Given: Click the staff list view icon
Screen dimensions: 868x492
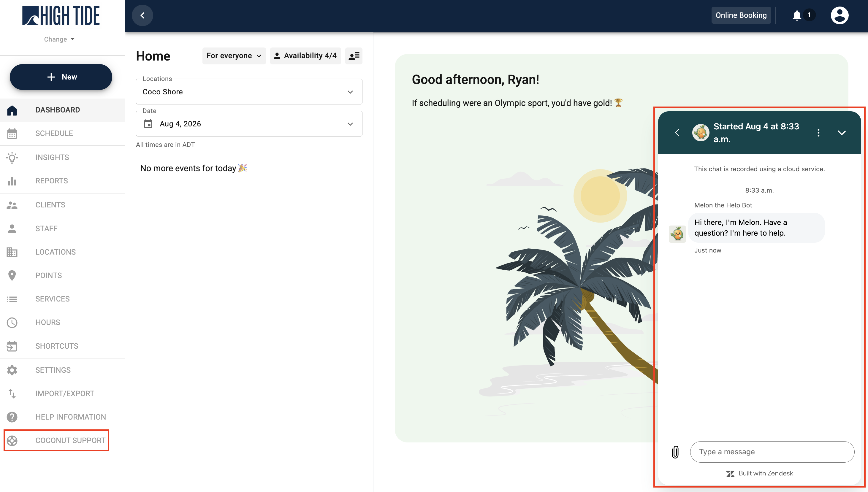Looking at the screenshot, I should pyautogui.click(x=354, y=56).
